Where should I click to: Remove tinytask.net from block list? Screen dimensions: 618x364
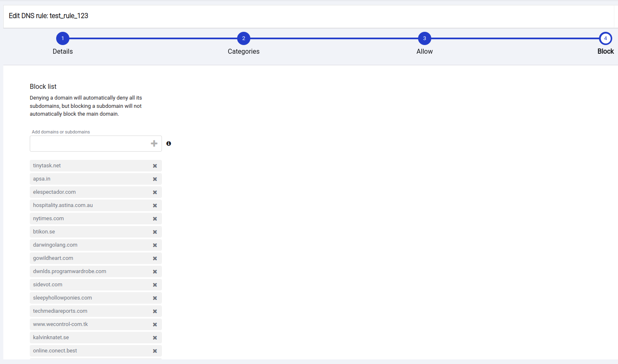click(155, 166)
